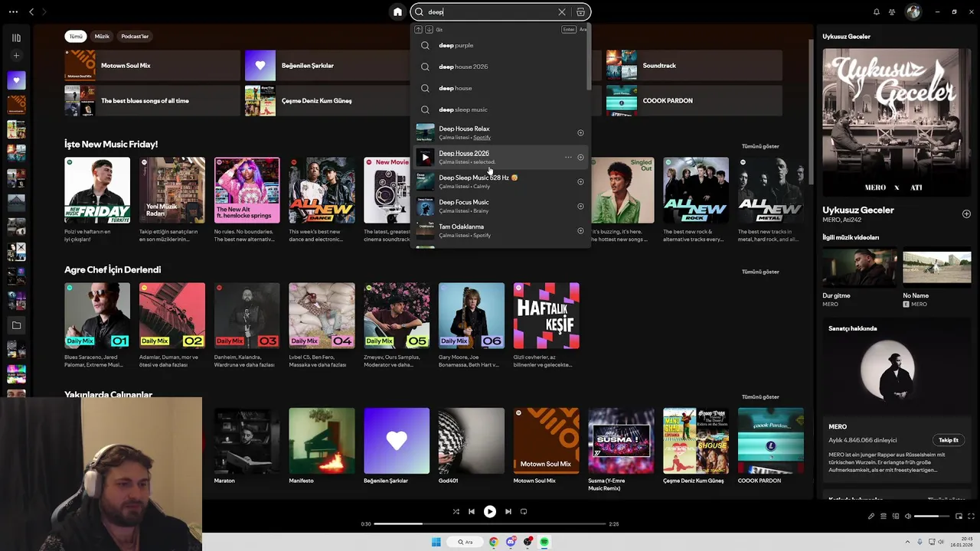
Task: Choose 'deep purple' search suggestion
Action: coord(501,45)
